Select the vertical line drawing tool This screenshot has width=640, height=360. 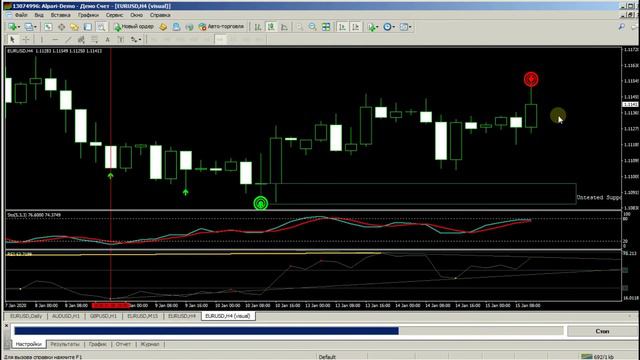[42, 40]
